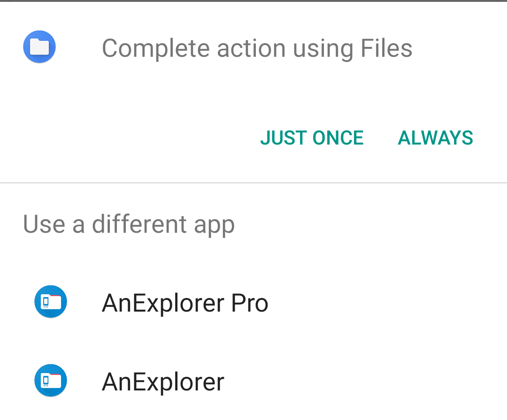Select the AnExplorer label
Viewport: 507px width, 420px height.
[x=163, y=382]
